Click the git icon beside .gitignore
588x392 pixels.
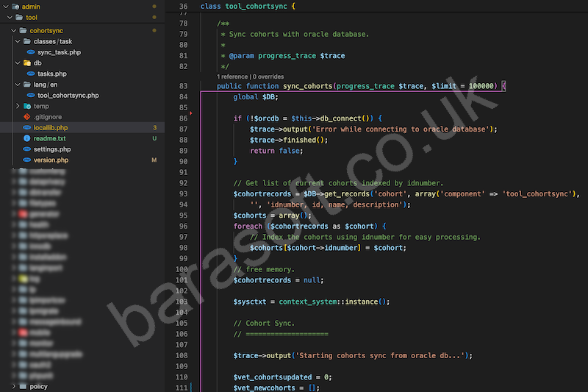[x=27, y=117]
